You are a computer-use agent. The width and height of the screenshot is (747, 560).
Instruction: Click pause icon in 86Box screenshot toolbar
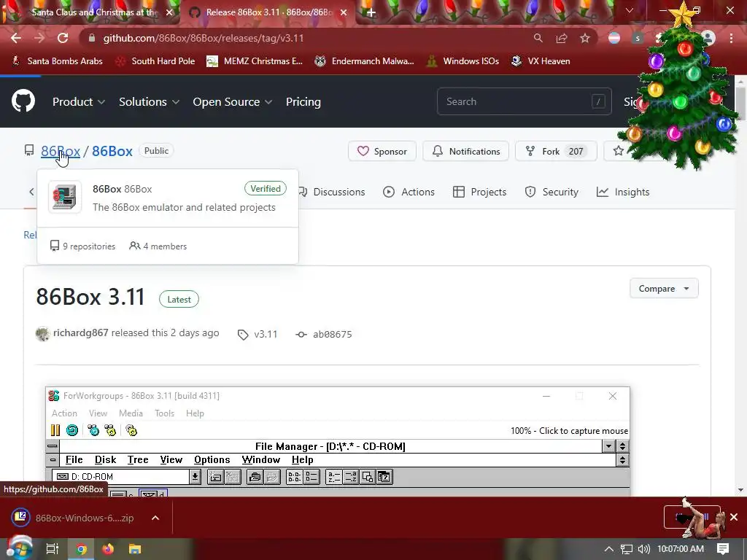point(55,430)
